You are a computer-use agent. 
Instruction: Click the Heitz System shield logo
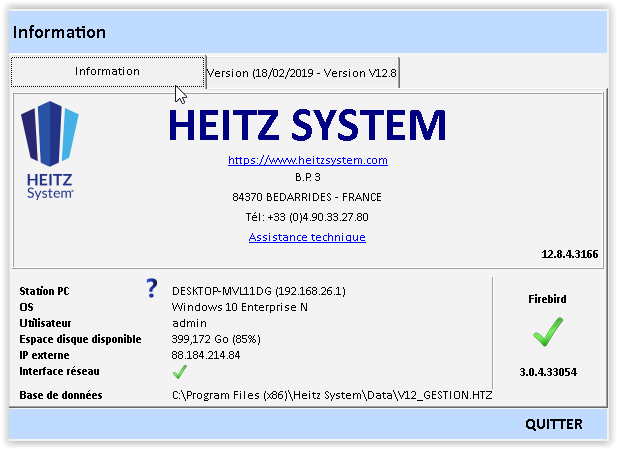50,150
